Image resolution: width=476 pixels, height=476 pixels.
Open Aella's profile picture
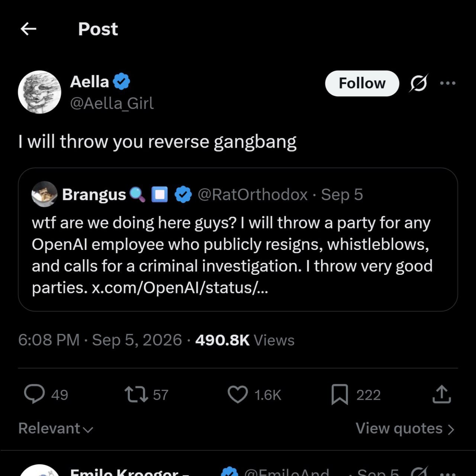39,92
